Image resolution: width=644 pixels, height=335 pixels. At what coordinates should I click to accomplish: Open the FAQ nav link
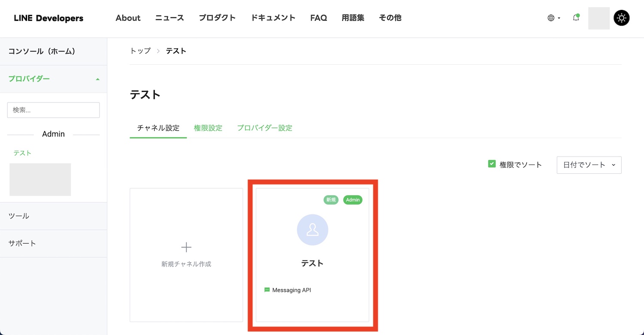[x=319, y=18]
